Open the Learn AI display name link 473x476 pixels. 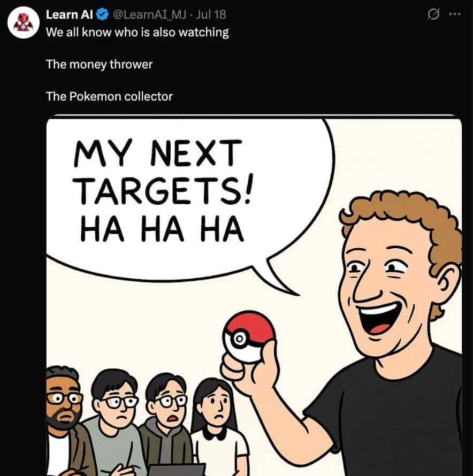tap(69, 14)
